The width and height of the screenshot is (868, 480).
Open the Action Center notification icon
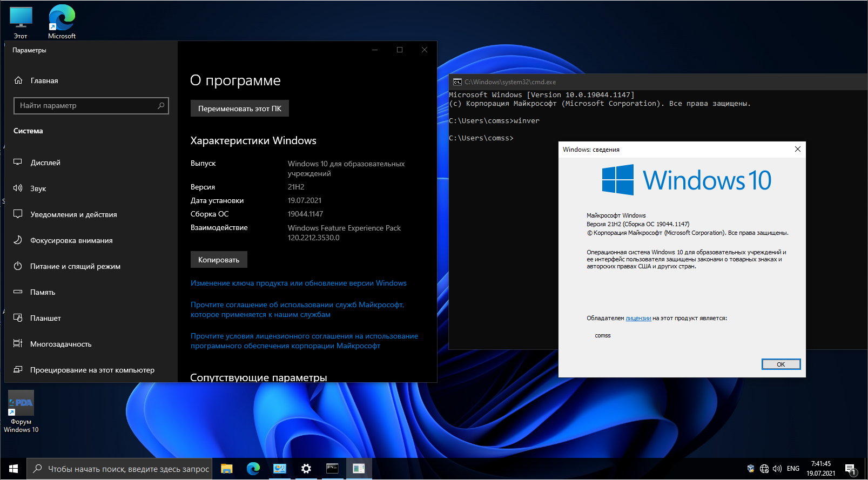click(x=851, y=469)
